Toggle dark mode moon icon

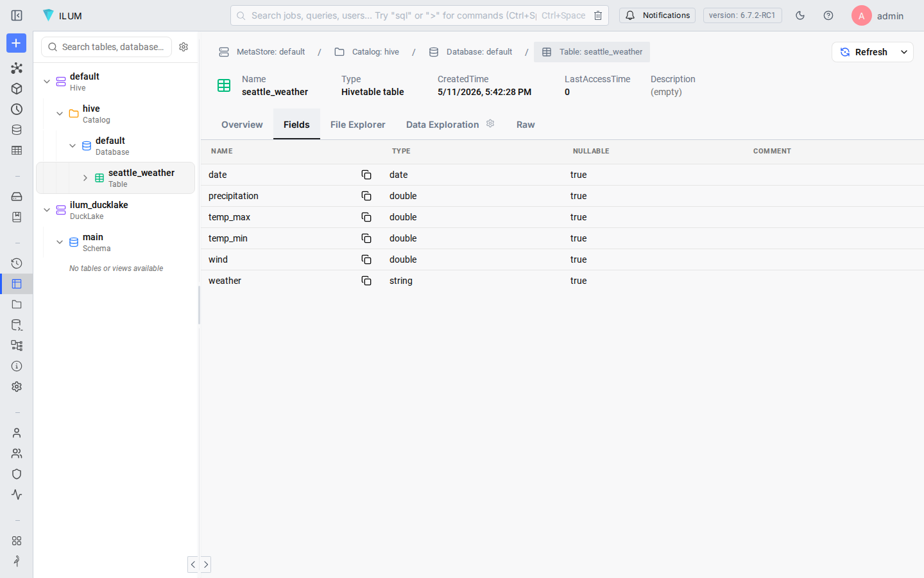[x=800, y=15]
